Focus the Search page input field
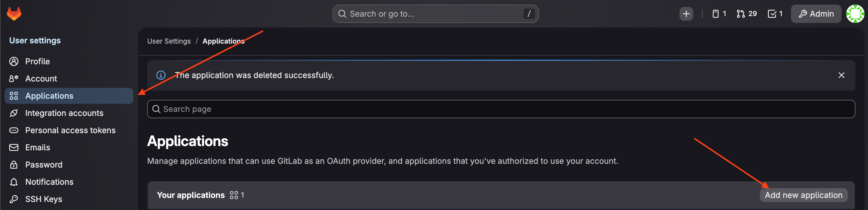This screenshot has height=210, width=868. click(x=501, y=109)
